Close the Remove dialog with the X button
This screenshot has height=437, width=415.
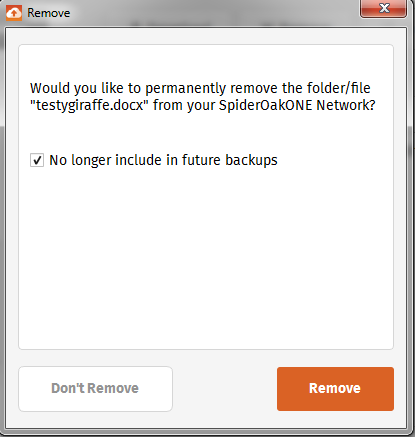click(x=383, y=8)
